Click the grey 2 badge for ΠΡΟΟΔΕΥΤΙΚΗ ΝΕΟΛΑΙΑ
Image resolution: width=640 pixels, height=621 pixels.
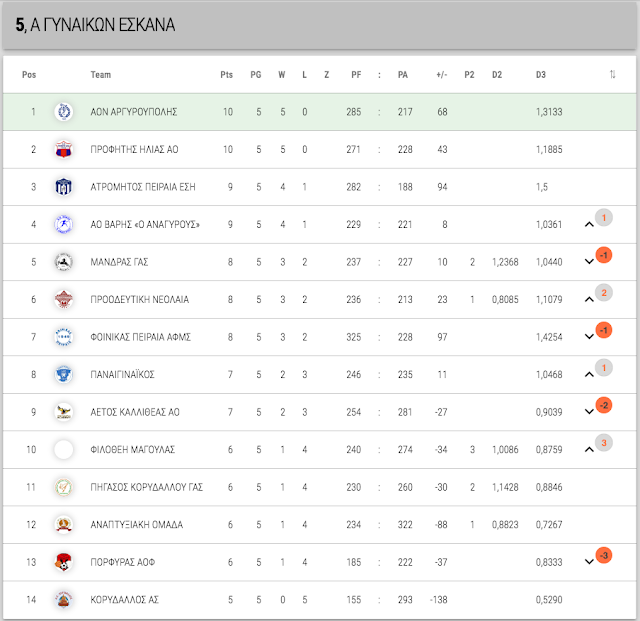click(x=604, y=293)
